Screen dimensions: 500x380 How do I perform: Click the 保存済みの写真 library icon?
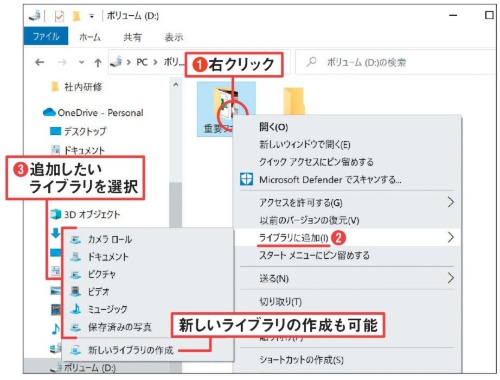pyautogui.click(x=76, y=327)
